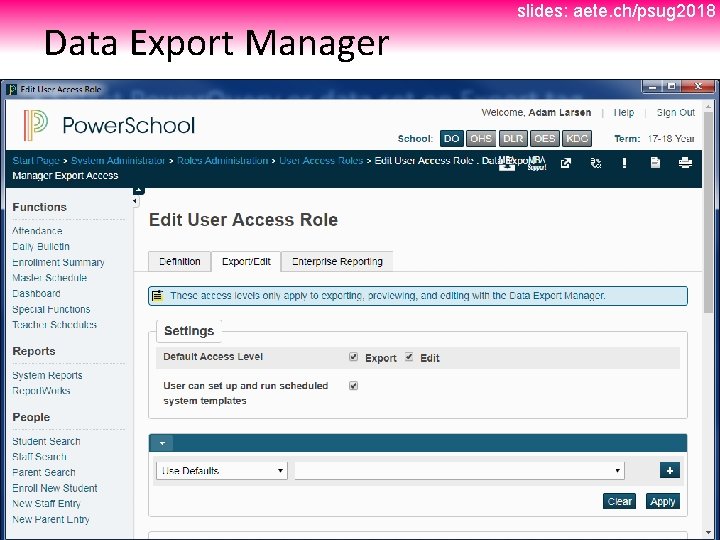Click the exclamation alert icon
The height and width of the screenshot is (540, 720).
(624, 163)
